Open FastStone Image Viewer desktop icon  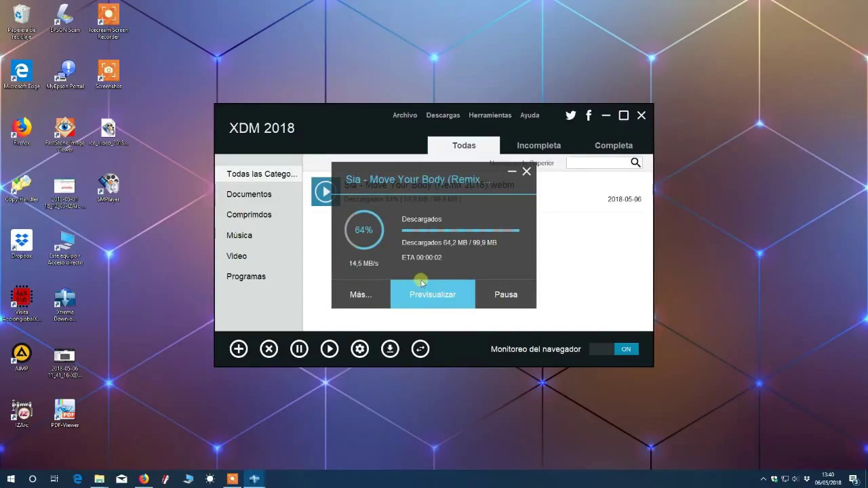(x=65, y=134)
